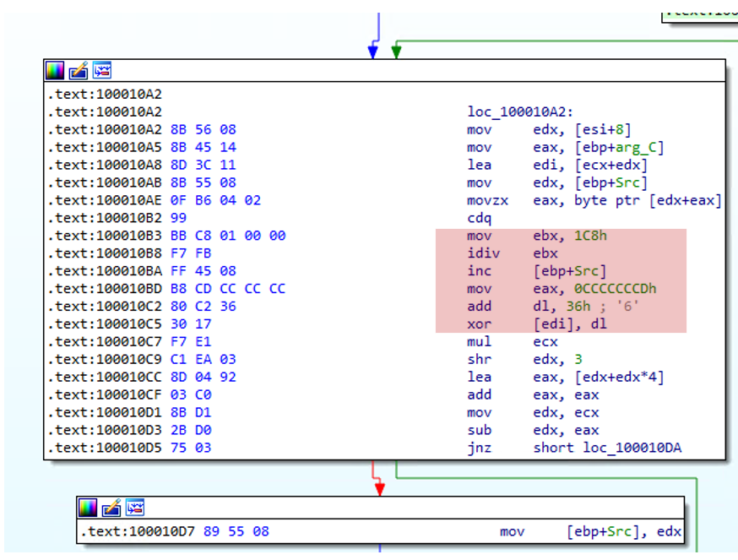This screenshot has height=560, width=738.
Task: Click the group nodes icon in the lower block
Action: click(135, 507)
